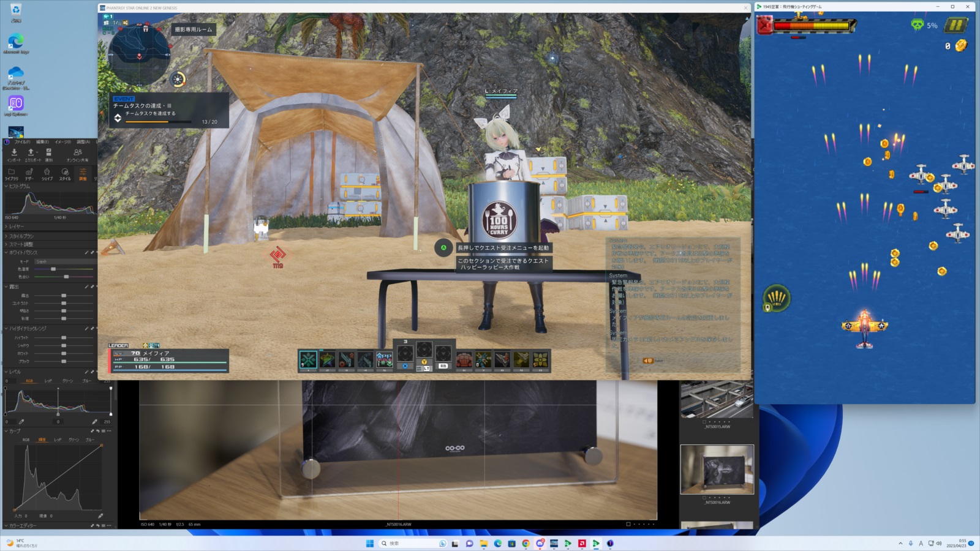The image size is (980, 551).
Task: Collapse the ホワイトバランス panel
Action: (6, 252)
